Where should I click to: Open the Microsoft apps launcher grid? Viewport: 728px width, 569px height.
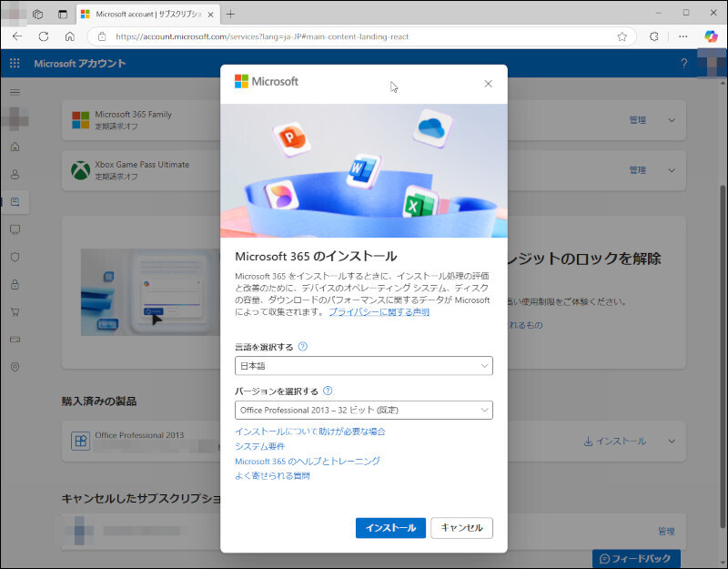tap(15, 63)
